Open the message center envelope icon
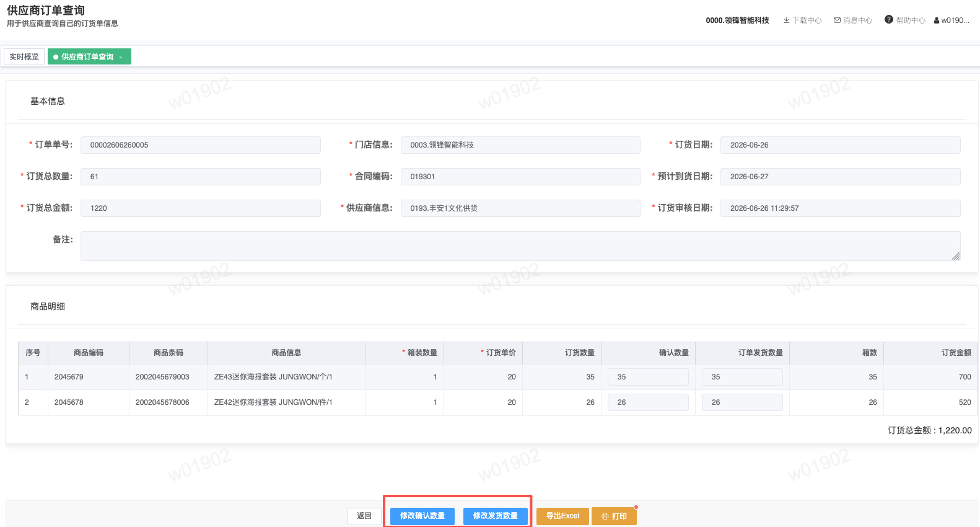980x527 pixels. [x=837, y=20]
